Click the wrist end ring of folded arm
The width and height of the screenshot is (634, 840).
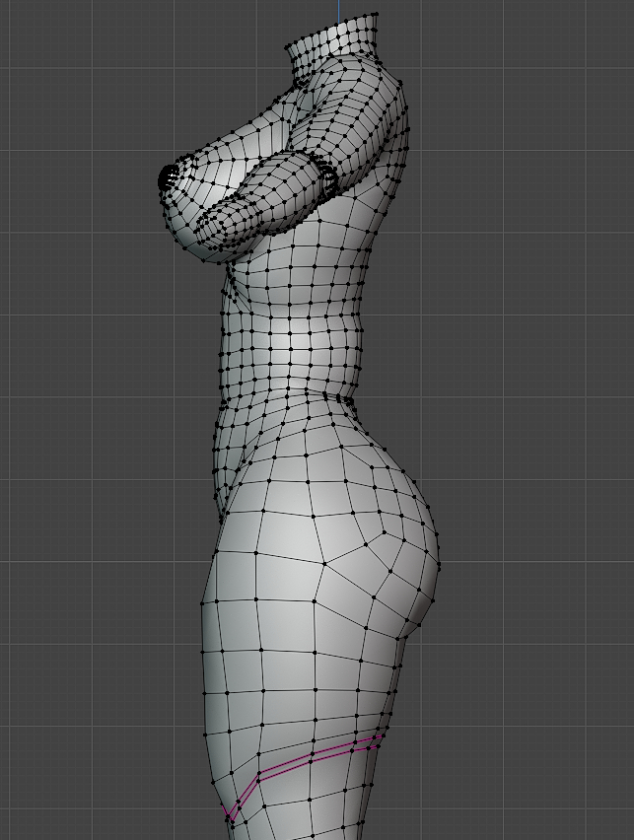[324, 176]
